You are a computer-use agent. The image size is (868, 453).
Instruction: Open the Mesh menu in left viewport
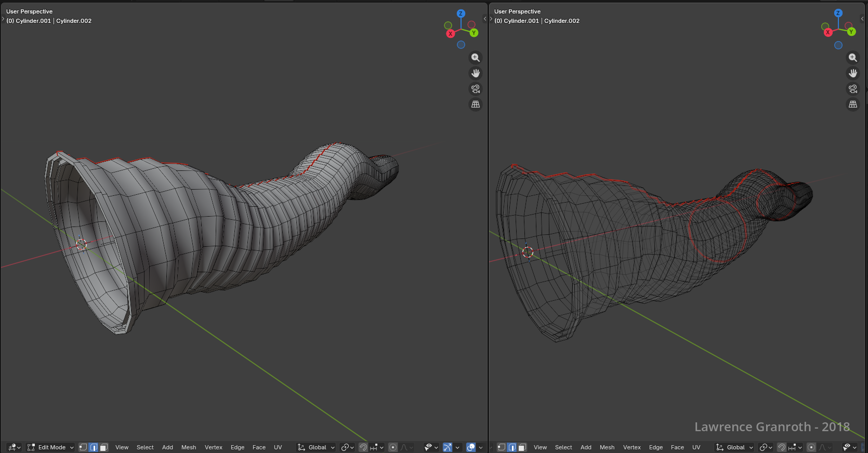pyautogui.click(x=189, y=447)
